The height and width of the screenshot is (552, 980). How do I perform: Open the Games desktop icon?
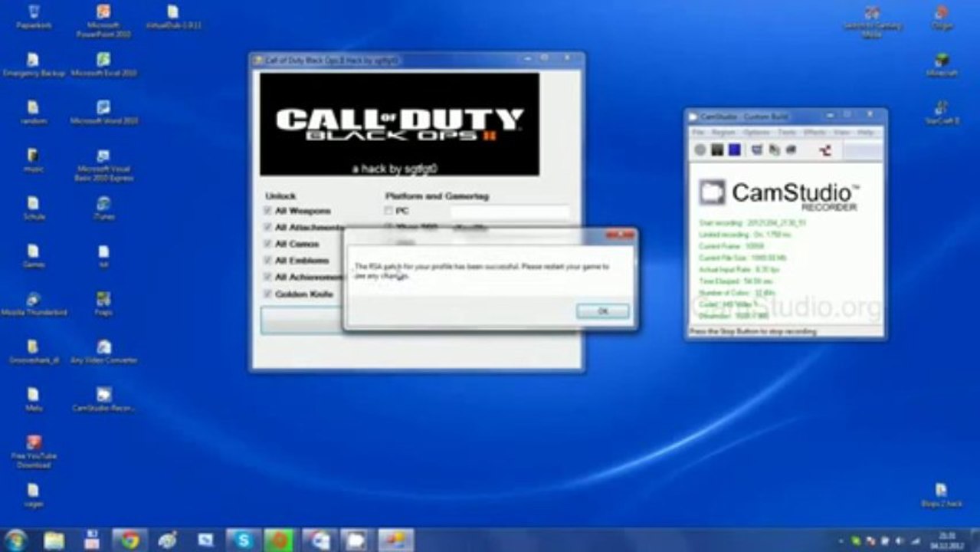coord(34,255)
